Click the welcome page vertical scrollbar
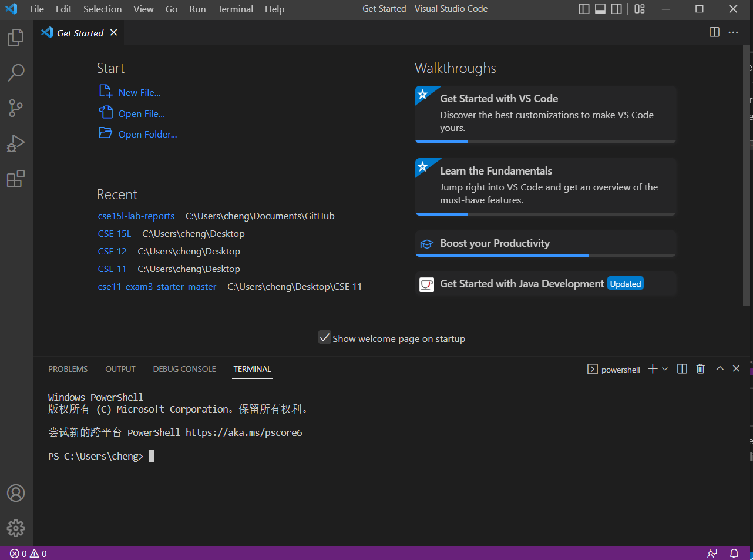 pos(747,175)
